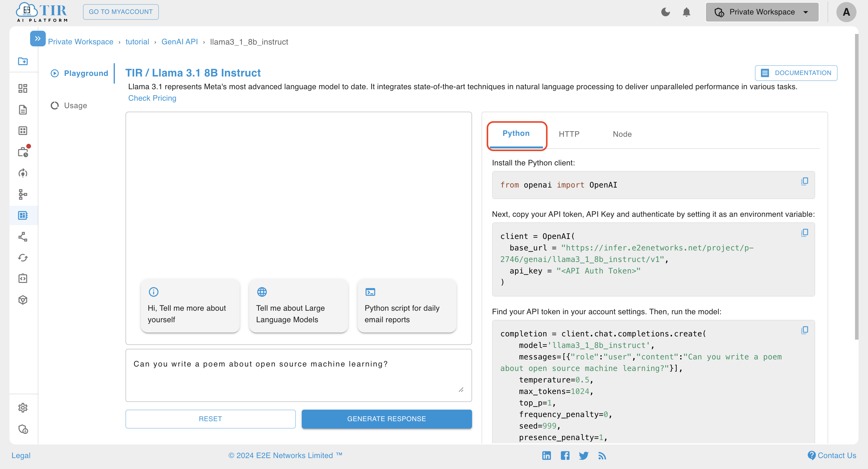The width and height of the screenshot is (868, 469).
Task: Switch to the Node code tab
Action: [622, 134]
